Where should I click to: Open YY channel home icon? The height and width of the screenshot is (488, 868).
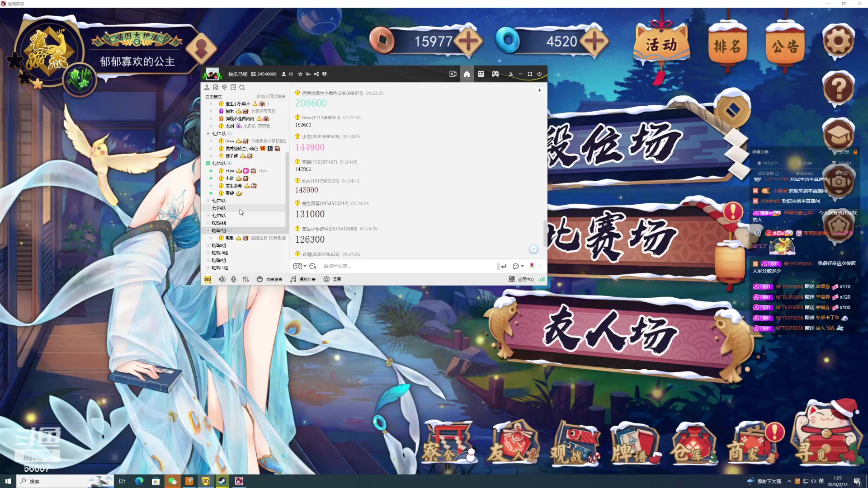coord(467,74)
